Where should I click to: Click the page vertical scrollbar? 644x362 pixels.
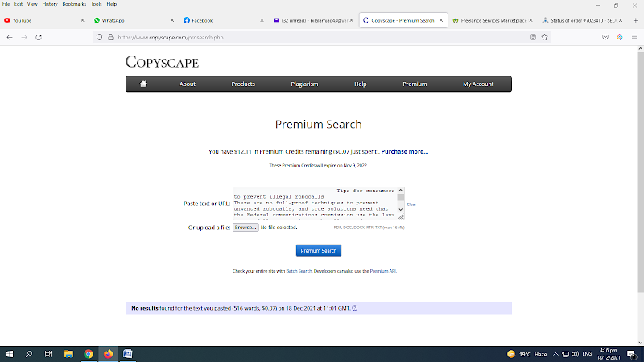(x=640, y=172)
